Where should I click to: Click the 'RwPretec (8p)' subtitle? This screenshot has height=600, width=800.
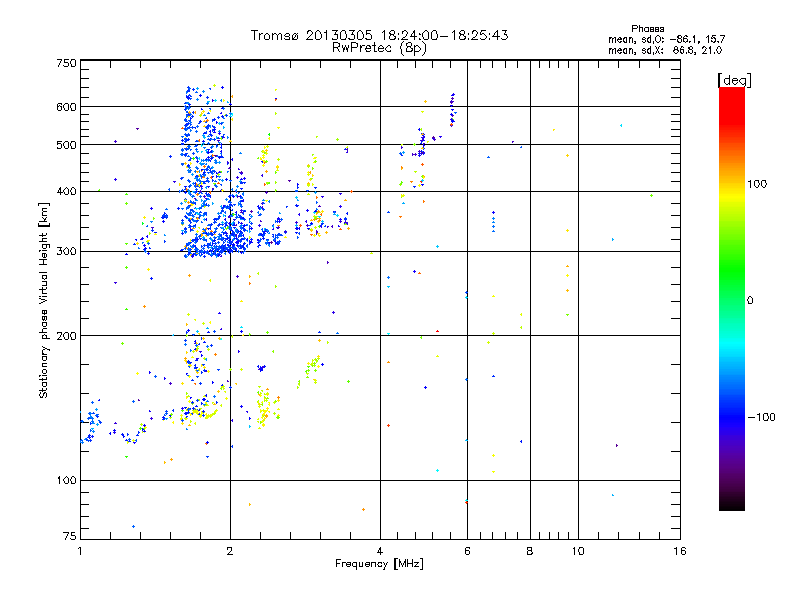pos(379,48)
